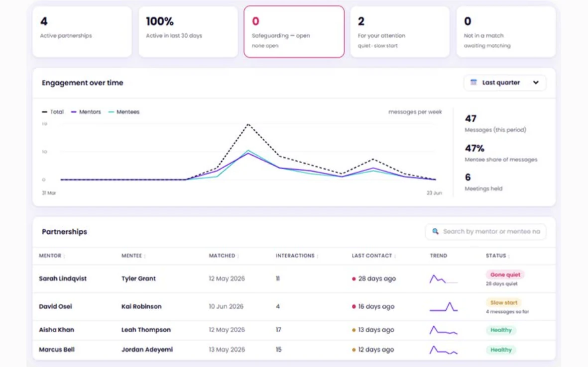Select mentee name Leah Thompson
The image size is (588, 367).
(x=146, y=330)
